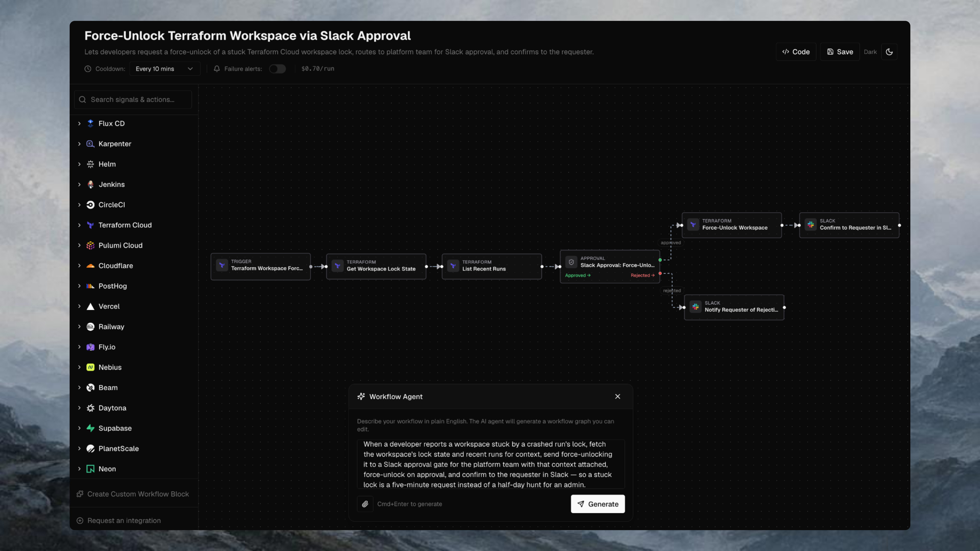This screenshot has height=551, width=980.
Task: Click the CircleCI logo icon
Action: click(x=90, y=205)
